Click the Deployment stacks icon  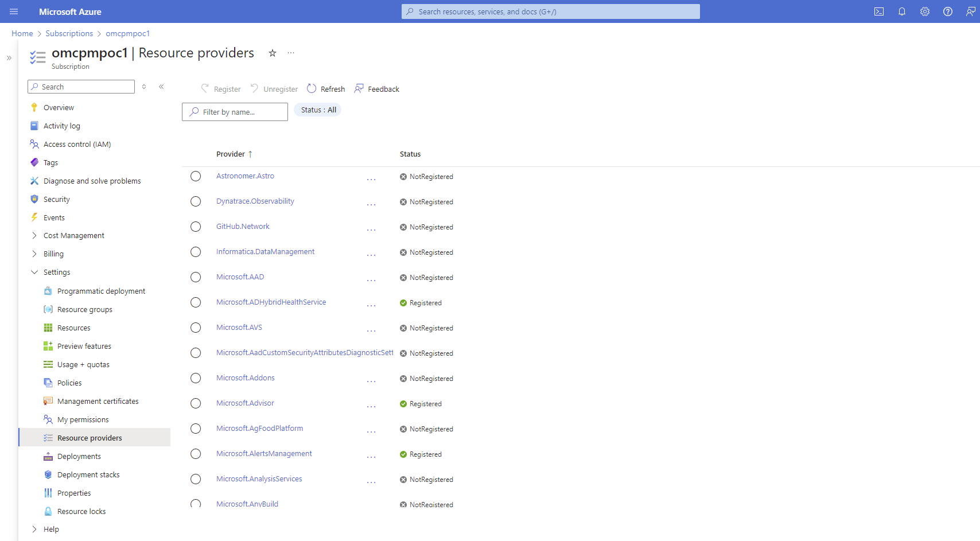coord(48,474)
